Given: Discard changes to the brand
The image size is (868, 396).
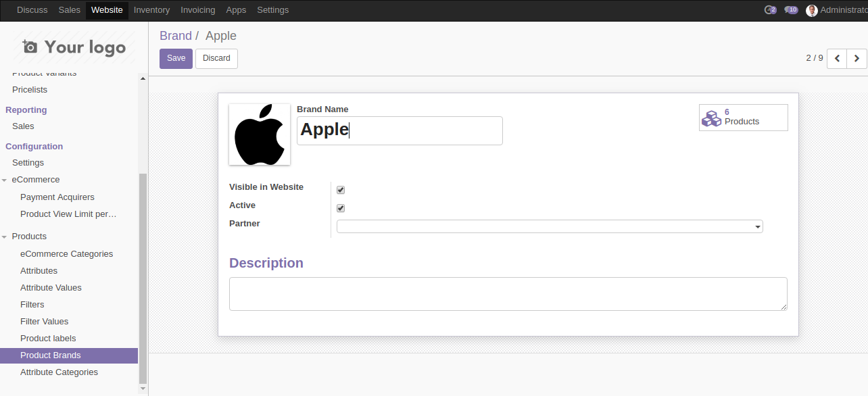Looking at the screenshot, I should [216, 59].
